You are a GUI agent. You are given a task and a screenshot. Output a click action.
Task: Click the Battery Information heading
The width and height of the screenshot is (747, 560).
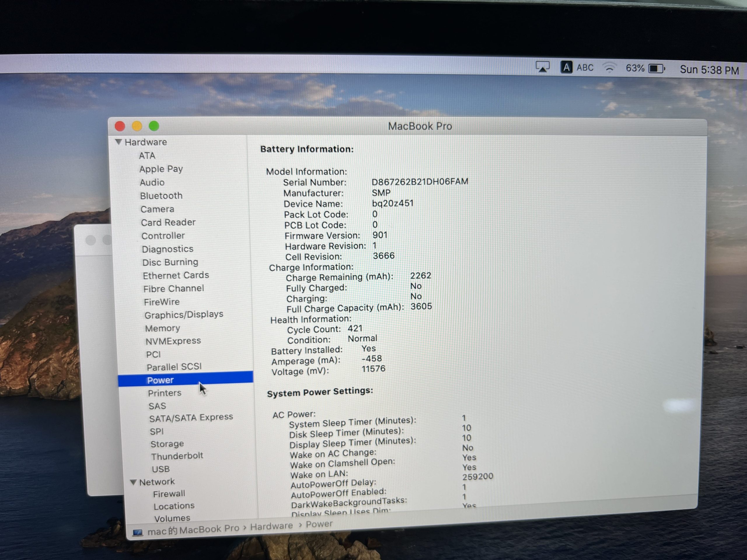(307, 149)
